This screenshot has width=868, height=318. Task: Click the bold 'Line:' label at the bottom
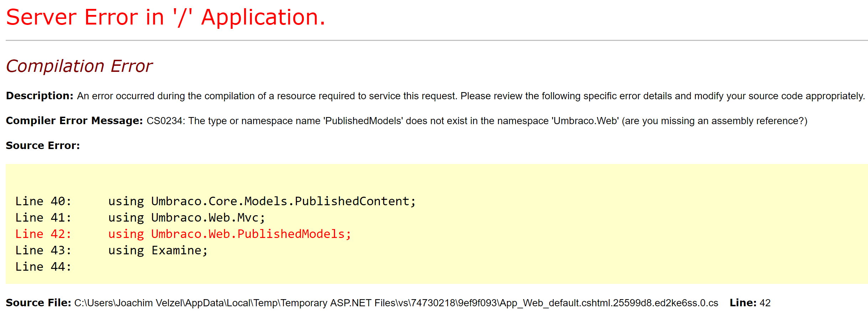coord(743,303)
